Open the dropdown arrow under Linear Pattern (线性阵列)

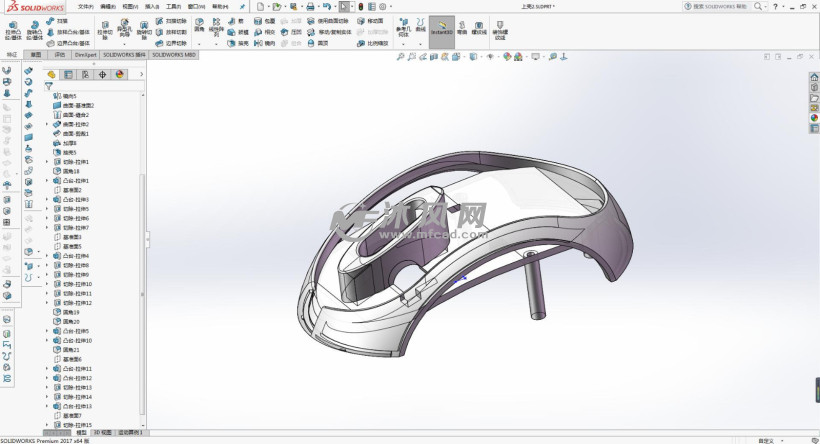[216, 44]
